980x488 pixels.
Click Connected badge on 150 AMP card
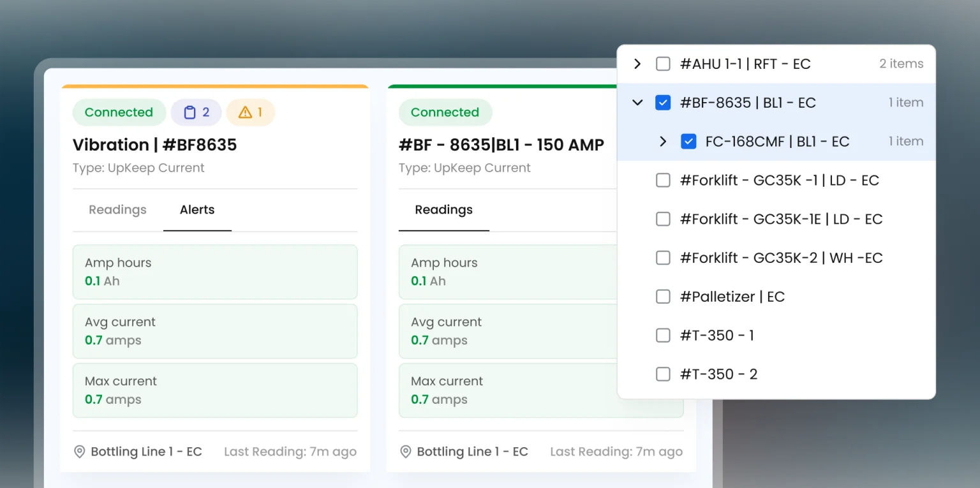[x=445, y=112]
